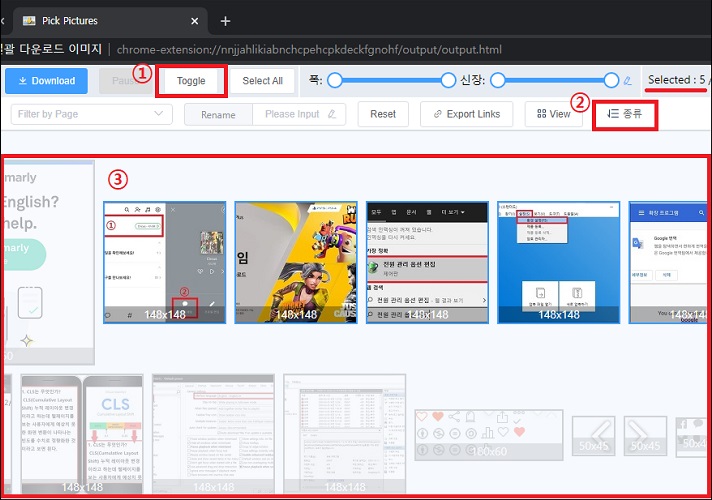Image resolution: width=712 pixels, height=500 pixels.
Task: Click the left handle of the 신장 slider
Action: (498, 80)
